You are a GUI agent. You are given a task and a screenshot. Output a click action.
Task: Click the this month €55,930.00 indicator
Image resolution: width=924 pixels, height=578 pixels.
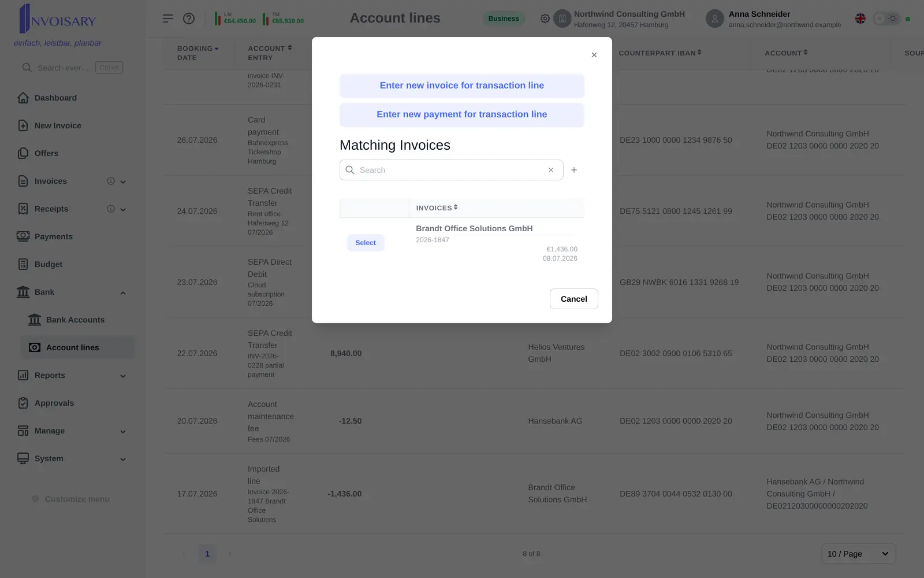[284, 18]
